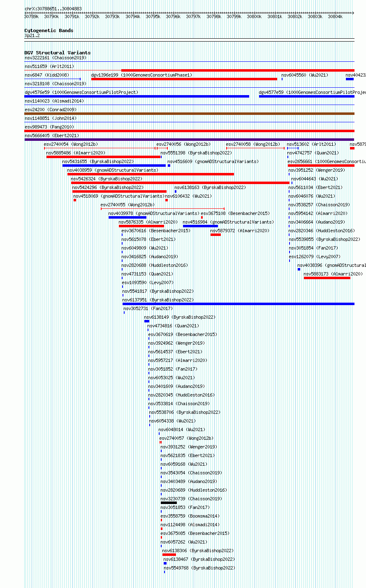Viewport: 366px width, 588px height.
Task: Click dgv1396e199 1000GenomesConsortiumPhase1 label
Action: click(141, 75)
